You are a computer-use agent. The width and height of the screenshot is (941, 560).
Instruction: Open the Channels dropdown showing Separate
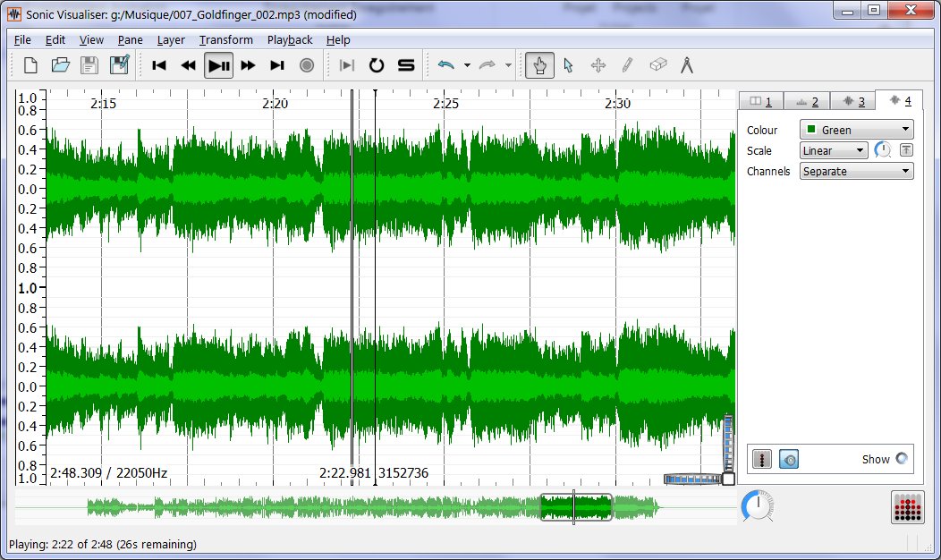coord(856,171)
